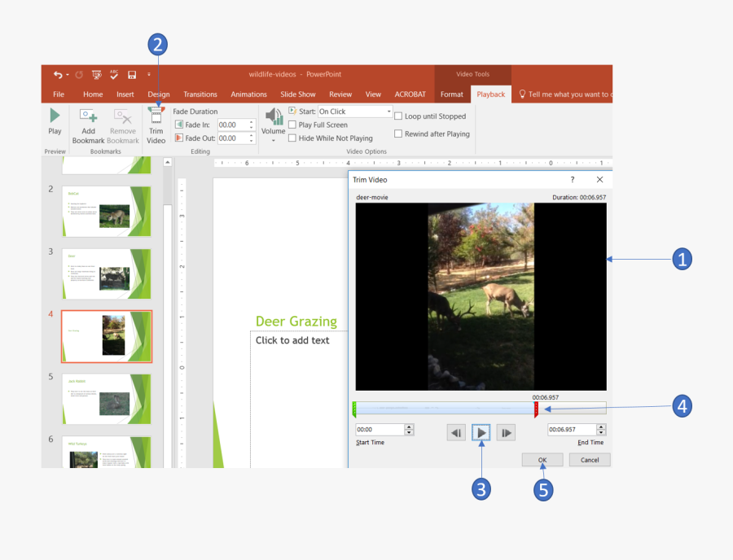Click the 'Click to add text' placeholder
The width and height of the screenshot is (733, 560).
292,340
